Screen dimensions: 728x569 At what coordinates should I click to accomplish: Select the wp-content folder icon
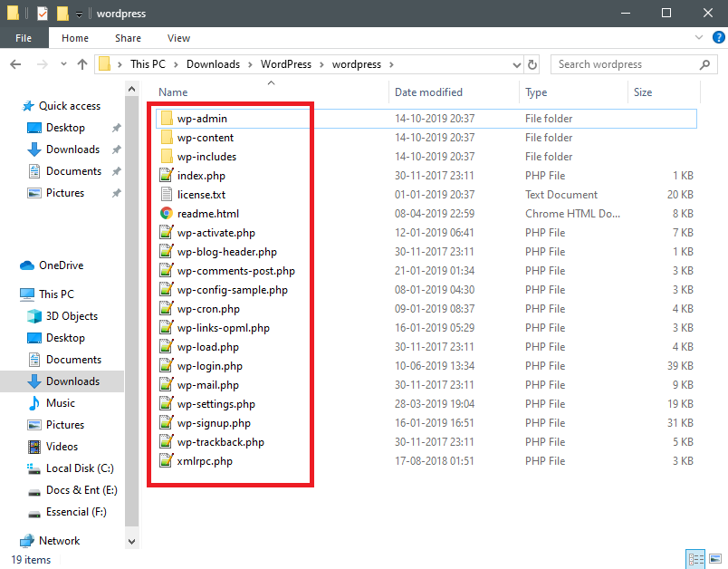tap(167, 138)
